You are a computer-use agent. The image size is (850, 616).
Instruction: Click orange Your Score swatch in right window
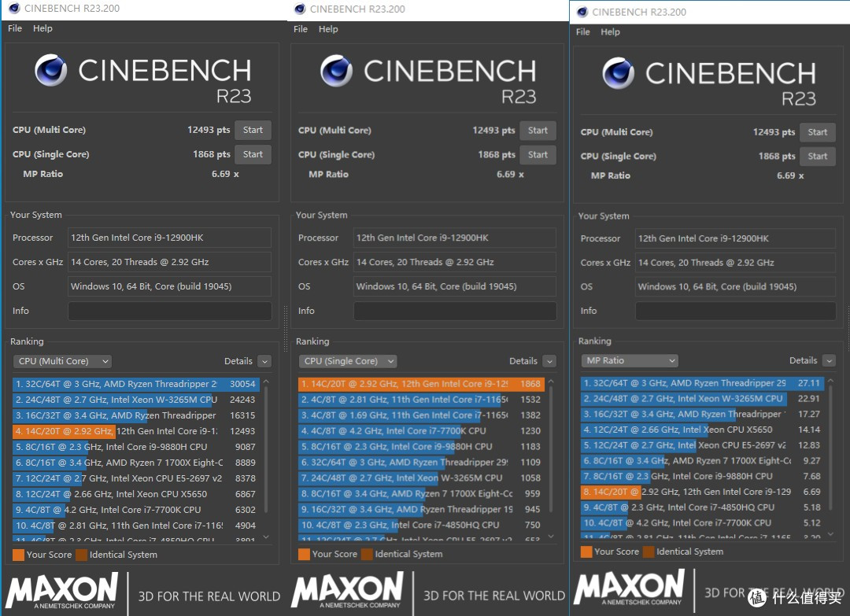586,551
